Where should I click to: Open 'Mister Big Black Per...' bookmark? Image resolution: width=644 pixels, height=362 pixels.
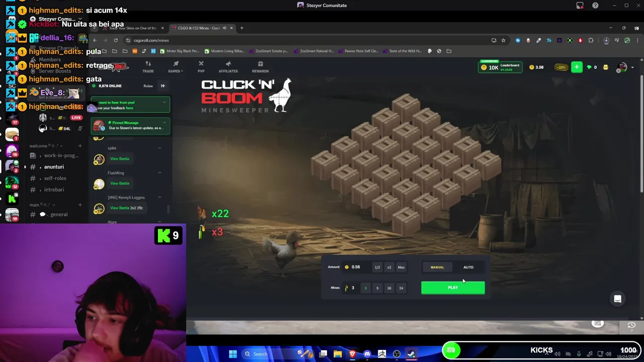point(180,51)
